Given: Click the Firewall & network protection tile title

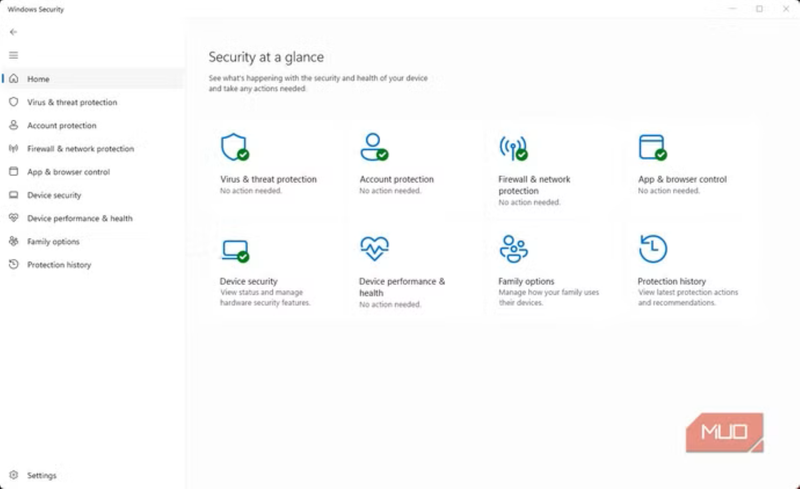Looking at the screenshot, I should [x=534, y=185].
